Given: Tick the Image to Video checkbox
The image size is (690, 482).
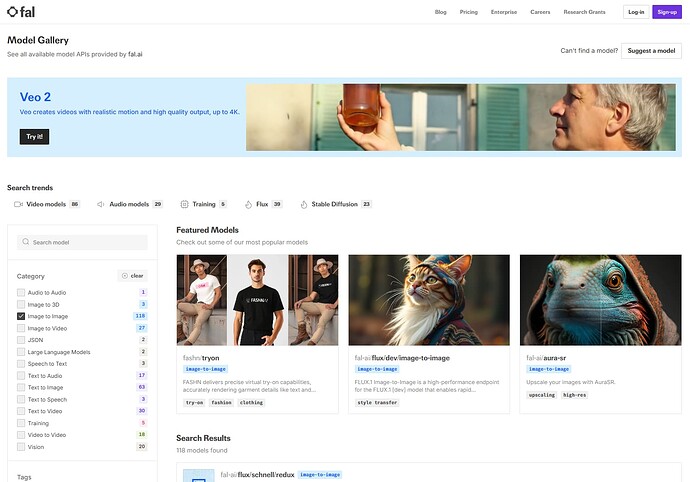Looking at the screenshot, I should pos(21,328).
